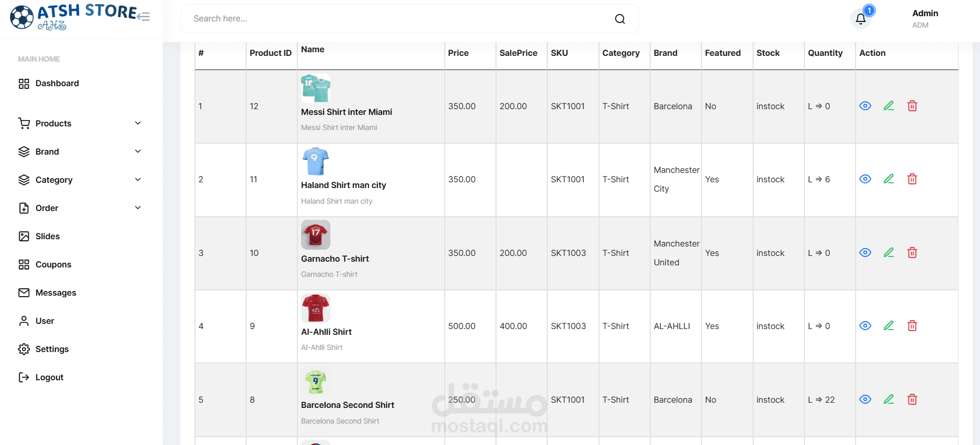Open the Admin profile menu
Image resolution: width=980 pixels, height=445 pixels.
(925, 19)
